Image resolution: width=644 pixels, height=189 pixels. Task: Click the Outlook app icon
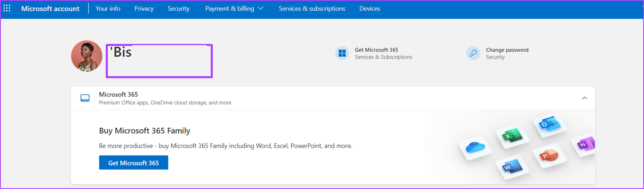tap(550, 125)
